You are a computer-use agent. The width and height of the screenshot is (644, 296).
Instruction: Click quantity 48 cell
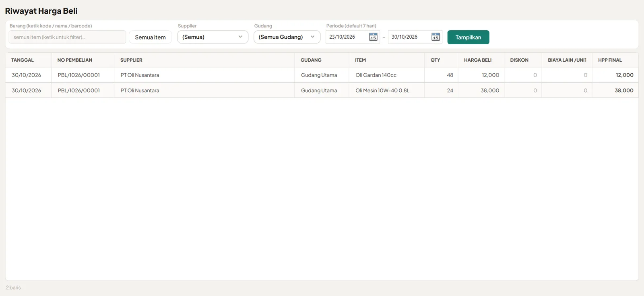(441, 75)
